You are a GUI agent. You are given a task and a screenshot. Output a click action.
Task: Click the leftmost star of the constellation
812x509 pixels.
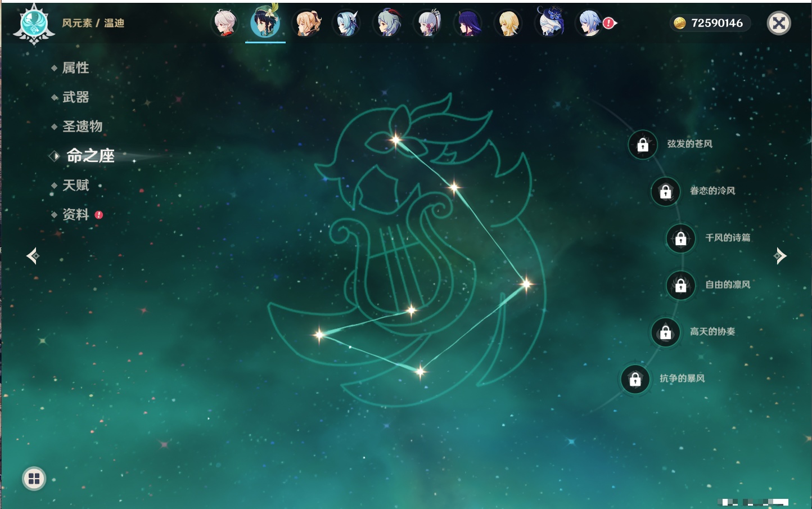tap(319, 335)
